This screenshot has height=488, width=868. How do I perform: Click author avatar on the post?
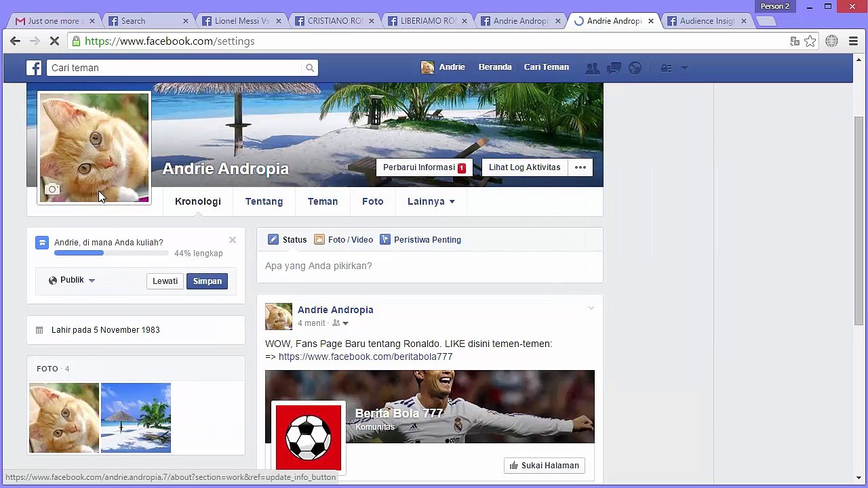279,317
